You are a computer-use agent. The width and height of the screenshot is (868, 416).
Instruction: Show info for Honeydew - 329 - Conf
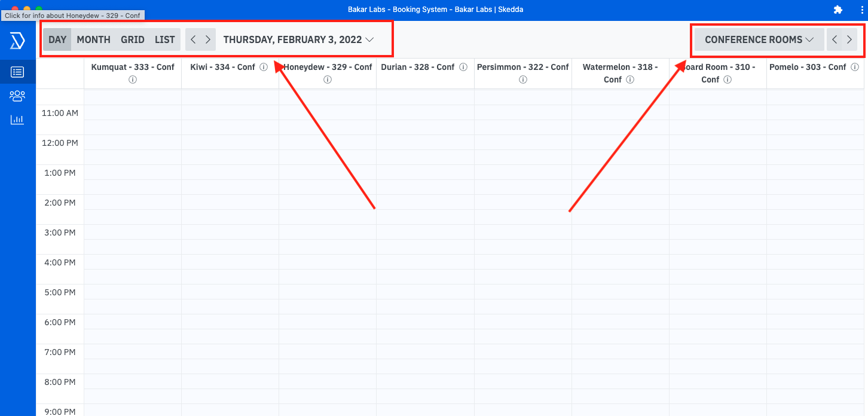click(328, 79)
